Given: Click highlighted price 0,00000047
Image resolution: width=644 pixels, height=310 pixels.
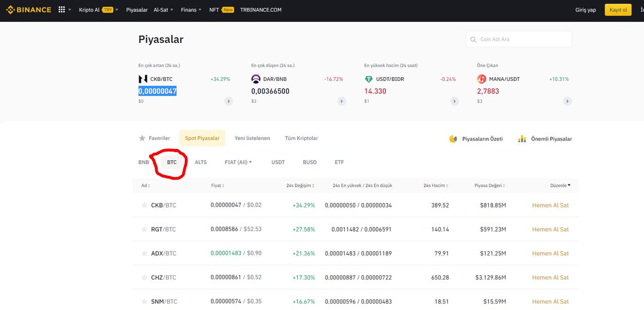Looking at the screenshot, I should [157, 91].
